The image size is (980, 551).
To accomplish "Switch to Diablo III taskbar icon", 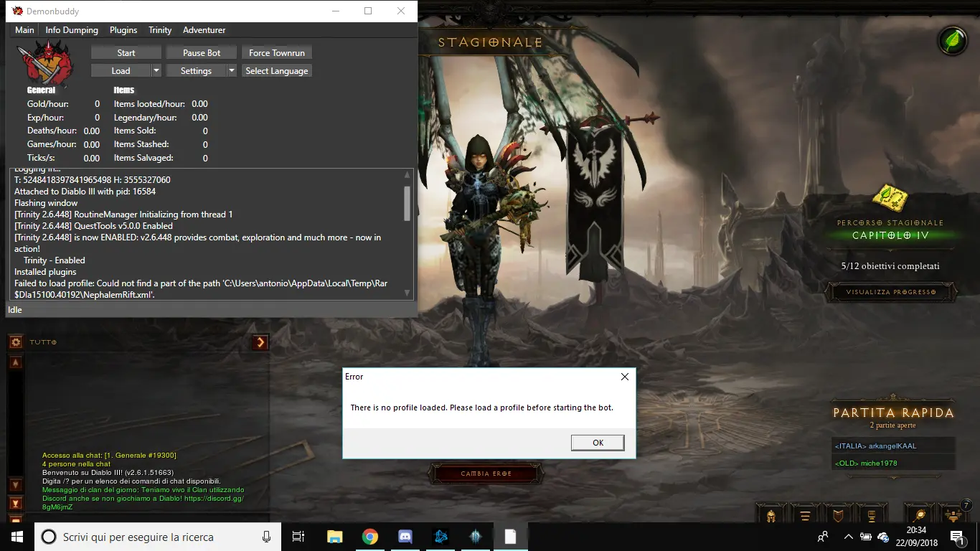I will coord(476,537).
